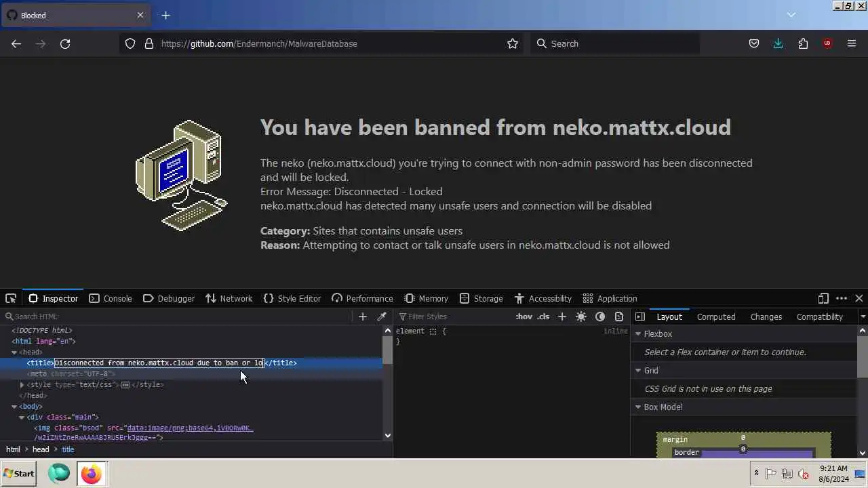Bookmark this page with the star
Image resolution: width=868 pixels, height=488 pixels.
pyautogui.click(x=513, y=43)
